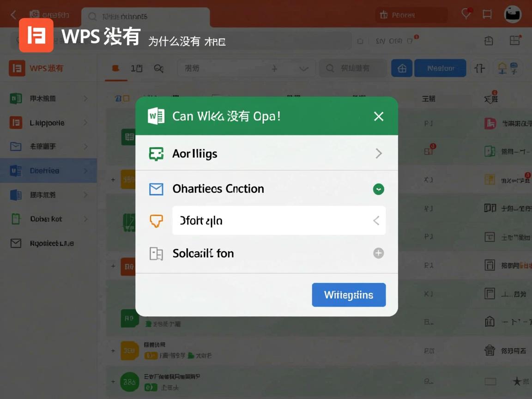Click the blue 'Witiegdins' button in the dialog
The image size is (532, 399).
pyautogui.click(x=349, y=295)
